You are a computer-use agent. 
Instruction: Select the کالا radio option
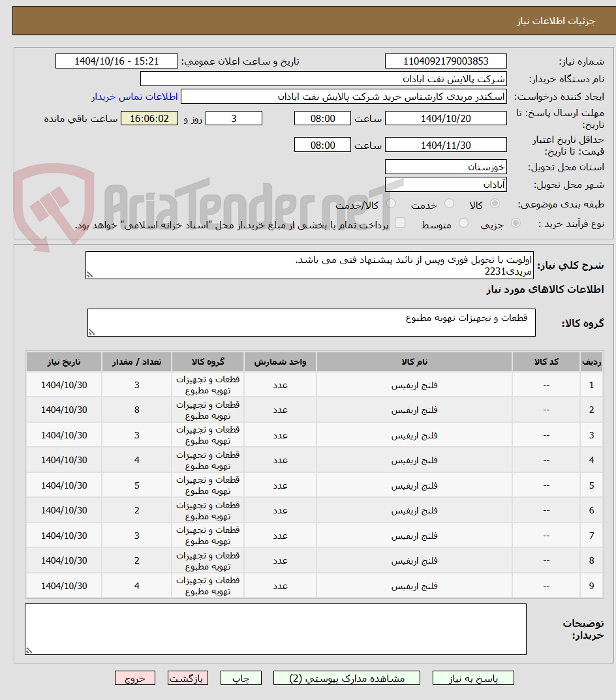pos(494,204)
